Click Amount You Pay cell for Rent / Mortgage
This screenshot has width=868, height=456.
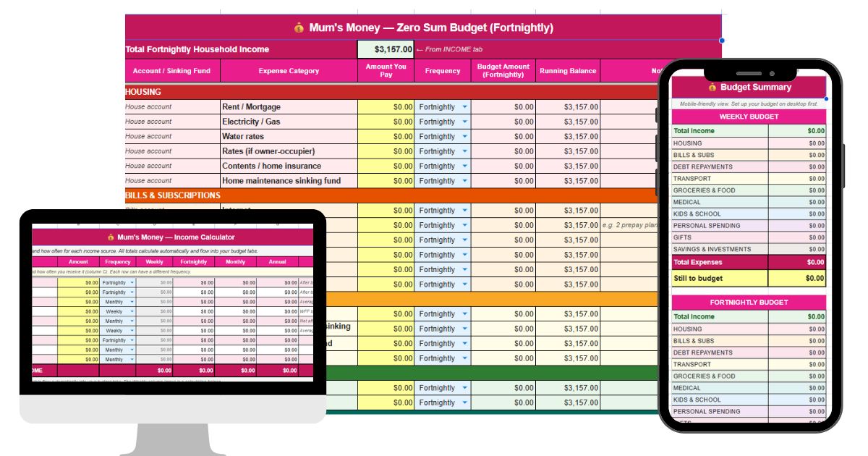point(386,107)
